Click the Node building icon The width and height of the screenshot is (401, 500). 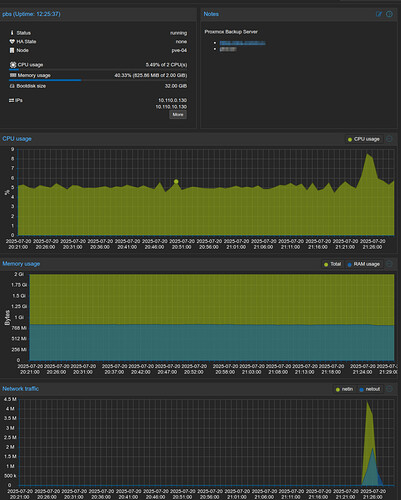[12, 50]
